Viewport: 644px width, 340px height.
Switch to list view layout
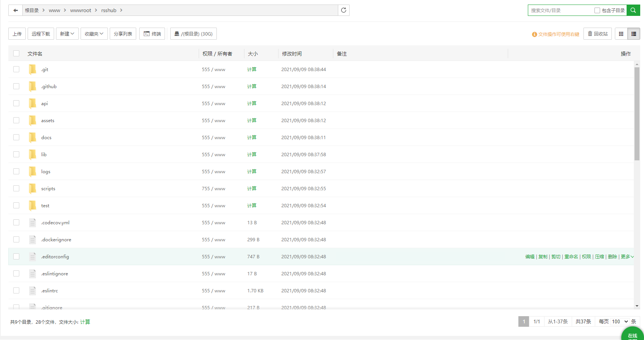click(633, 34)
